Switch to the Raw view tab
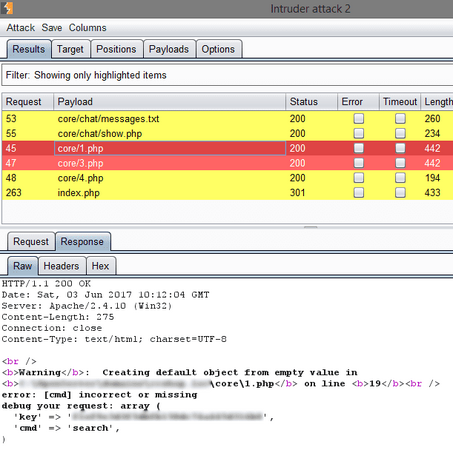The image size is (453, 450). [x=23, y=266]
